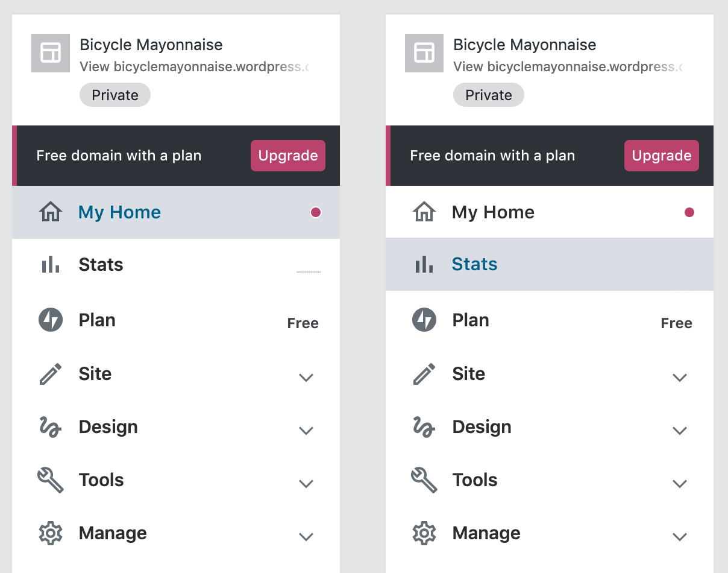Screen dimensions: 728x573
Task: Select the highlighted My Home item in left panel
Action: pyautogui.click(x=176, y=212)
